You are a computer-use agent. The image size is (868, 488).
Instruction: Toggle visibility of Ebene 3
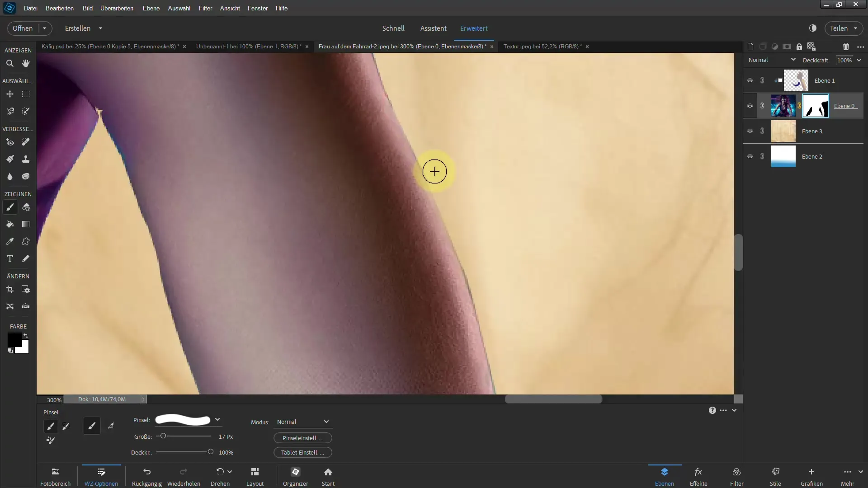(750, 131)
